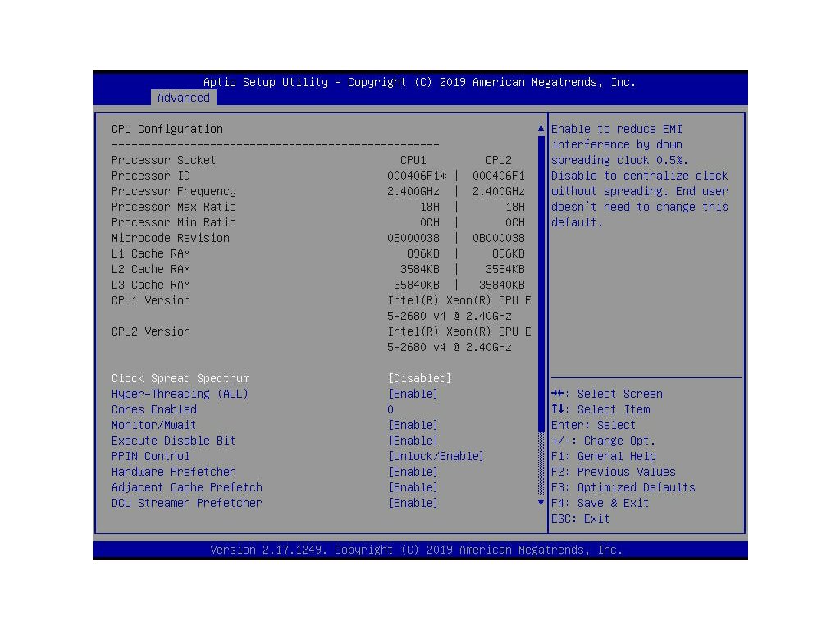The height and width of the screenshot is (630, 840).
Task: Open Hardware Prefetcher [Enable] value
Action: pos(413,472)
